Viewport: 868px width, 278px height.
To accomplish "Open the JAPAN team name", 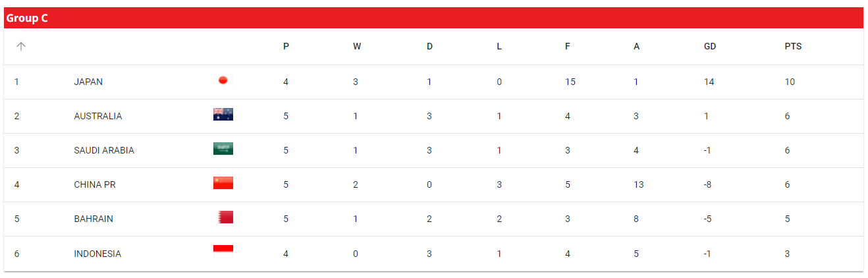I will pyautogui.click(x=88, y=82).
